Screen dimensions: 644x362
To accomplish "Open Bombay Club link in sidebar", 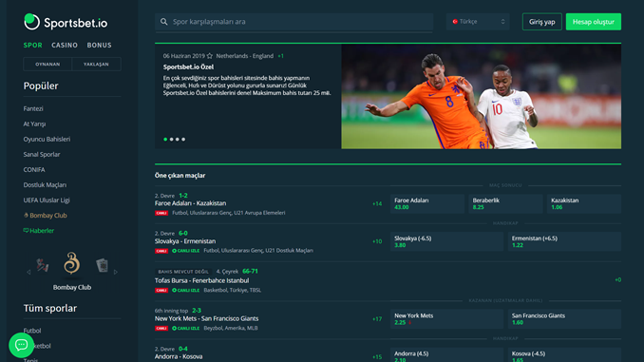I will coord(46,216).
